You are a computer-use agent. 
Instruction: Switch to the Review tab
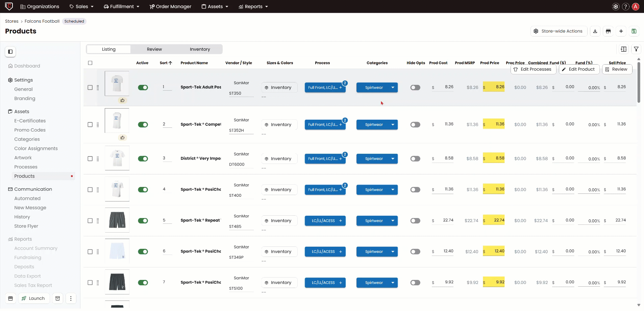coord(154,49)
